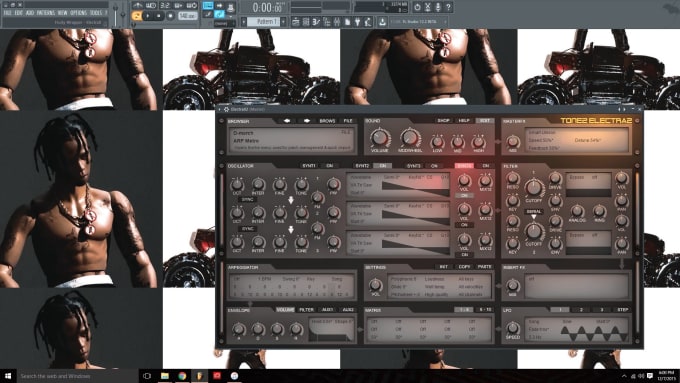Click the MODWHEEL knob

(x=410, y=138)
